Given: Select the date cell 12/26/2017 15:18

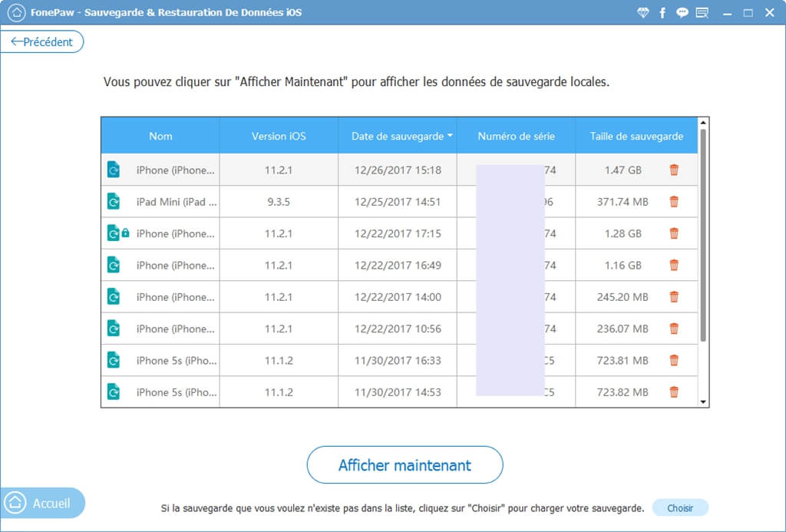Looking at the screenshot, I should [398, 170].
